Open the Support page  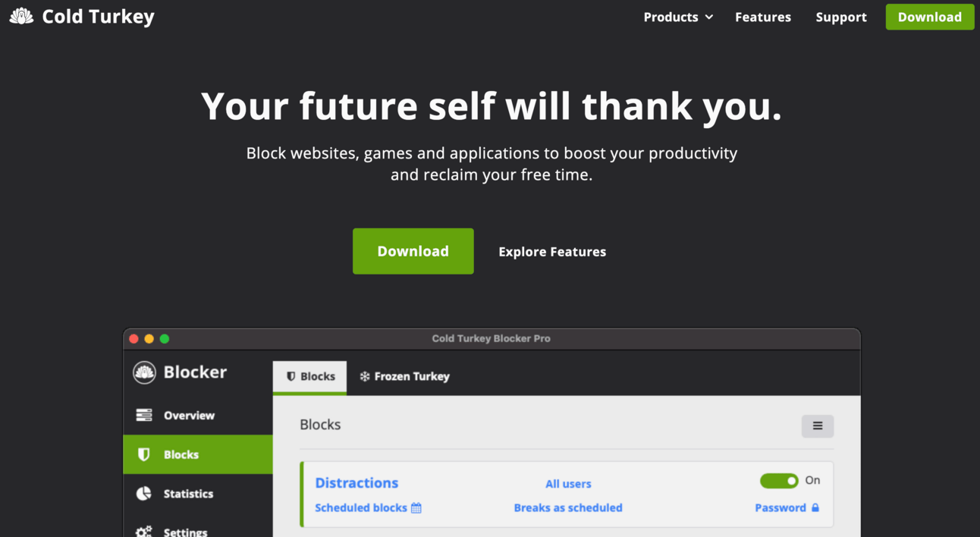click(x=840, y=17)
